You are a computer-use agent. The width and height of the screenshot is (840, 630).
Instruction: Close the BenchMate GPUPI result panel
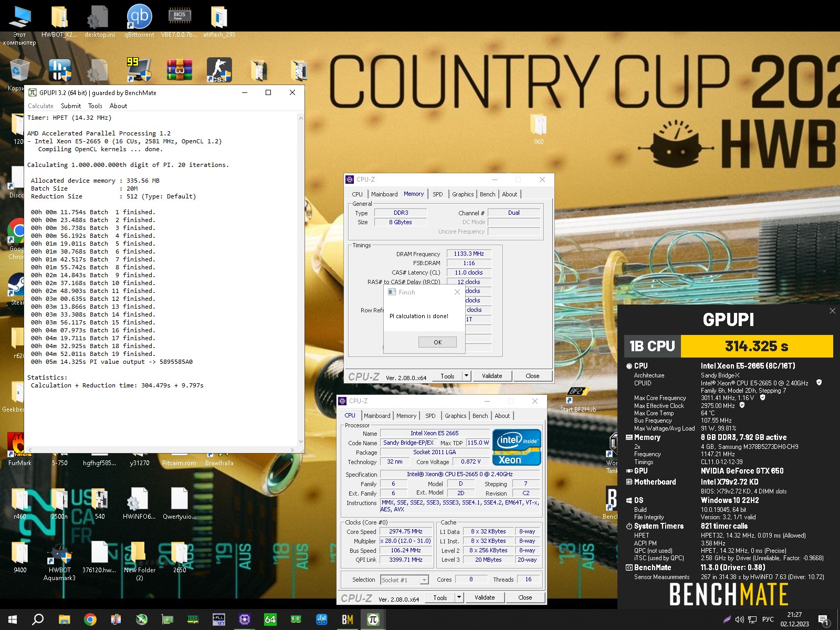[832, 311]
